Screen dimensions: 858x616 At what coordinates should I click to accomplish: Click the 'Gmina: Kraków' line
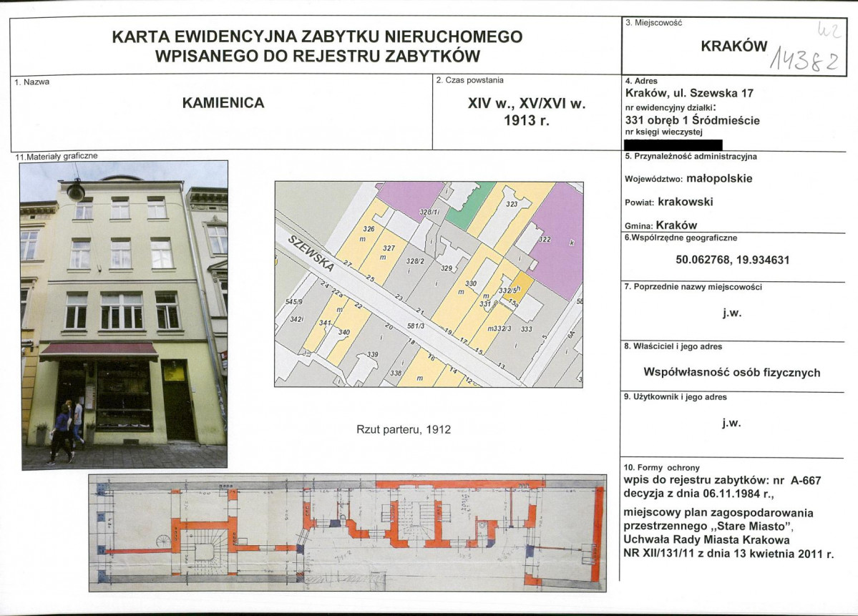point(661,225)
